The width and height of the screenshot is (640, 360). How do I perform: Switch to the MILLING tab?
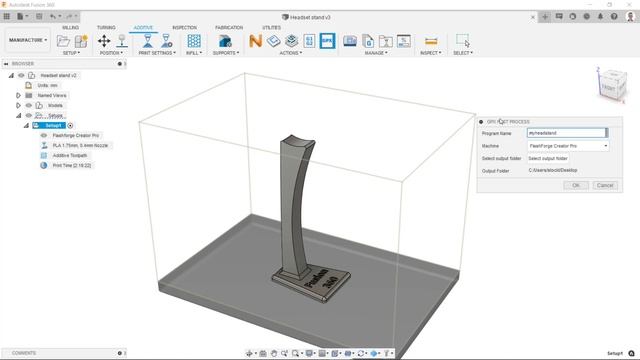70,27
